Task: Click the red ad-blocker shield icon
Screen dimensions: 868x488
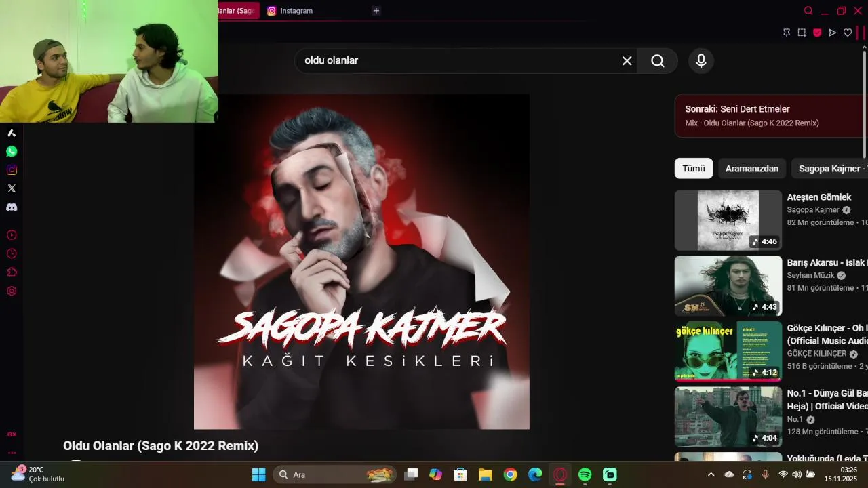Action: (x=817, y=33)
